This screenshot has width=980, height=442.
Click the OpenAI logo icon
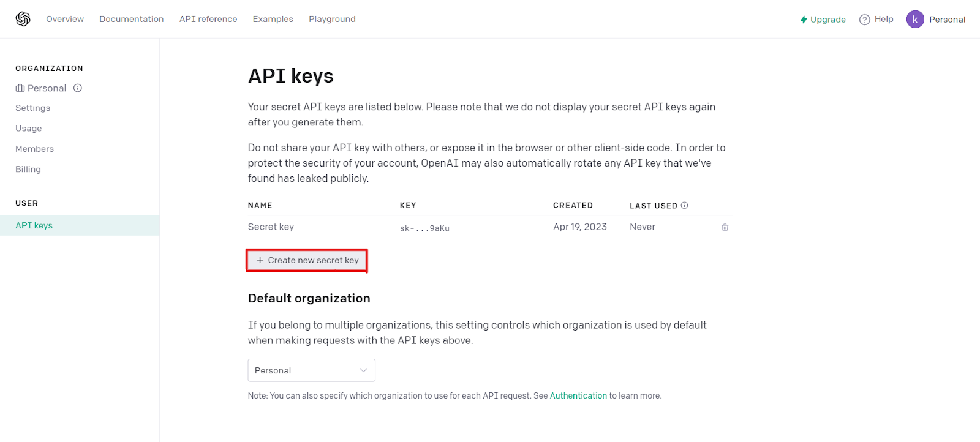[23, 19]
